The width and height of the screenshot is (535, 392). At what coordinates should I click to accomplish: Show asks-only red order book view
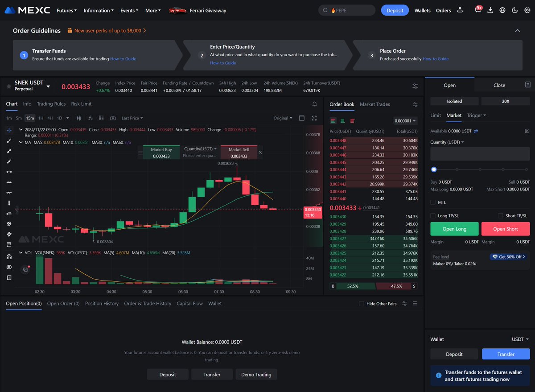[352, 121]
